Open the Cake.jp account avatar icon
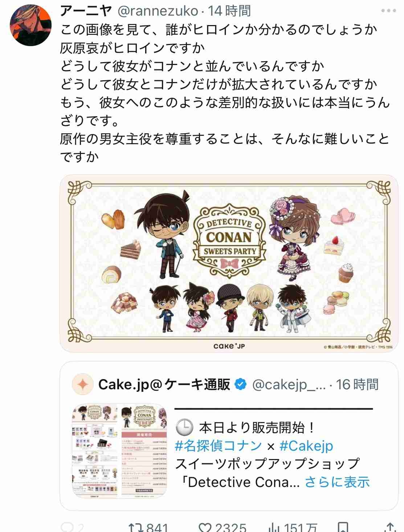The width and height of the screenshot is (404, 532). (83, 384)
